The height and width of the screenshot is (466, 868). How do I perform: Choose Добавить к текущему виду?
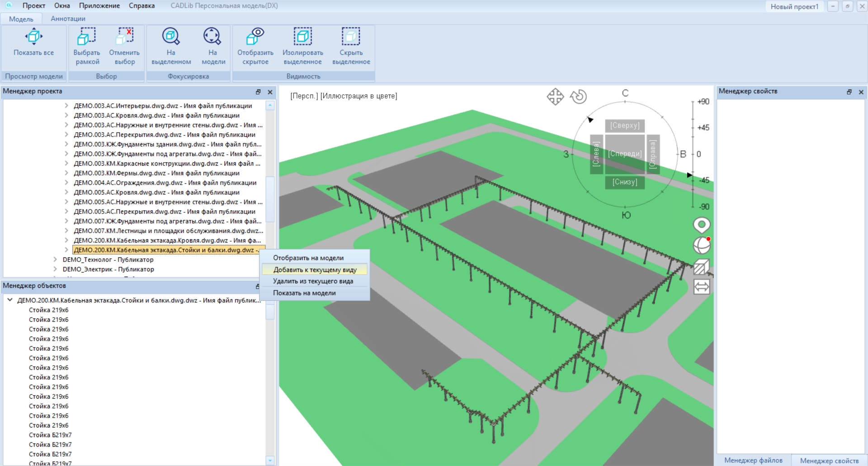coord(315,270)
